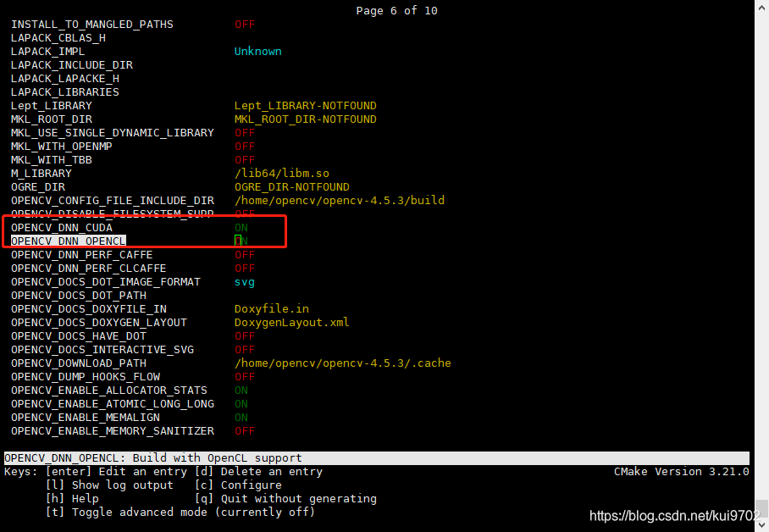This screenshot has height=532, width=769.
Task: Click the terminal vertical scrollbar thumb
Action: point(761,508)
